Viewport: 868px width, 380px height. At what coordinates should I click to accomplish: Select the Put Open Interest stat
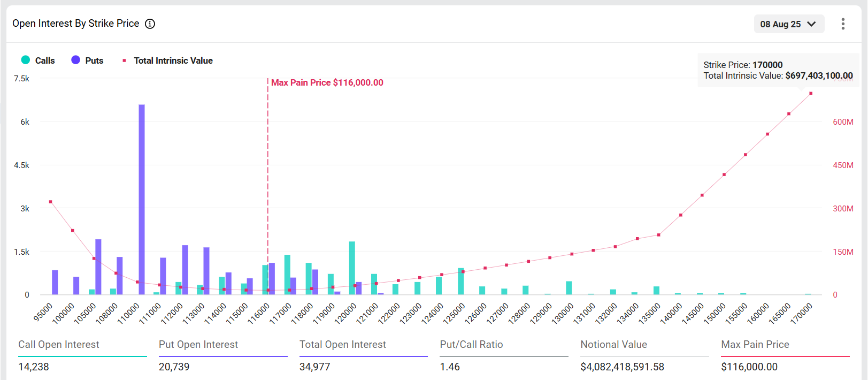(198, 345)
